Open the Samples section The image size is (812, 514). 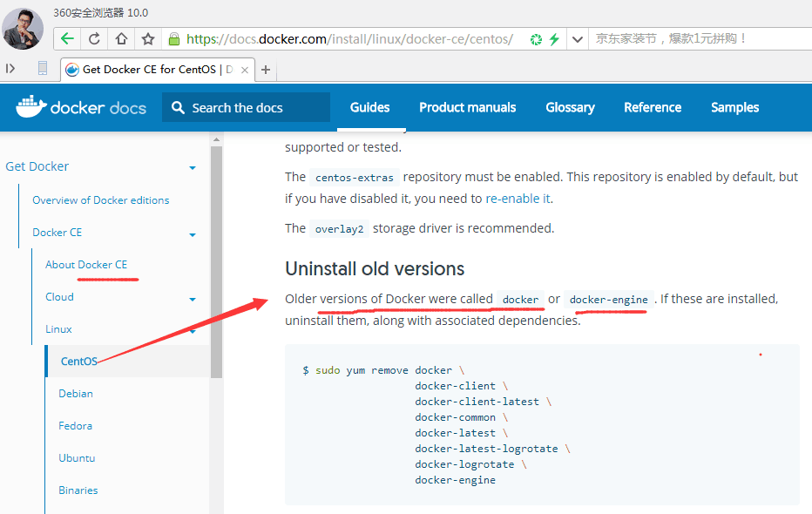[x=734, y=107]
